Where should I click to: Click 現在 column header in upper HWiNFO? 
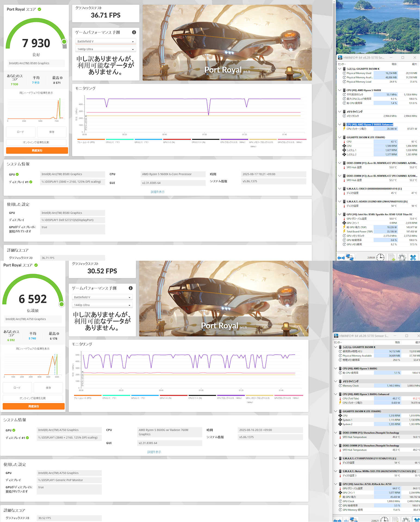coord(394,64)
